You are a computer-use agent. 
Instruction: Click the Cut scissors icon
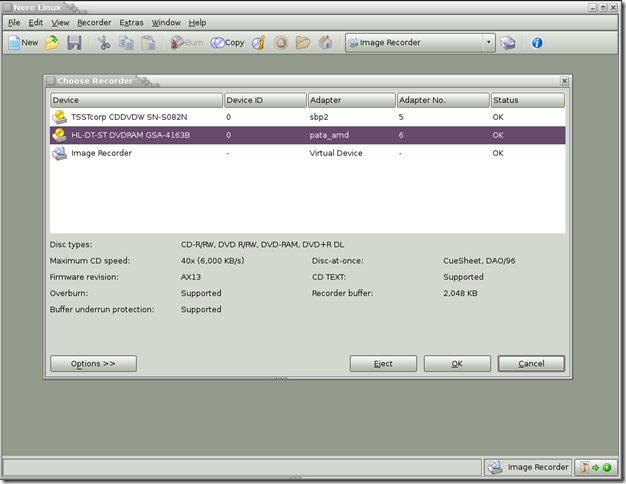tap(104, 42)
